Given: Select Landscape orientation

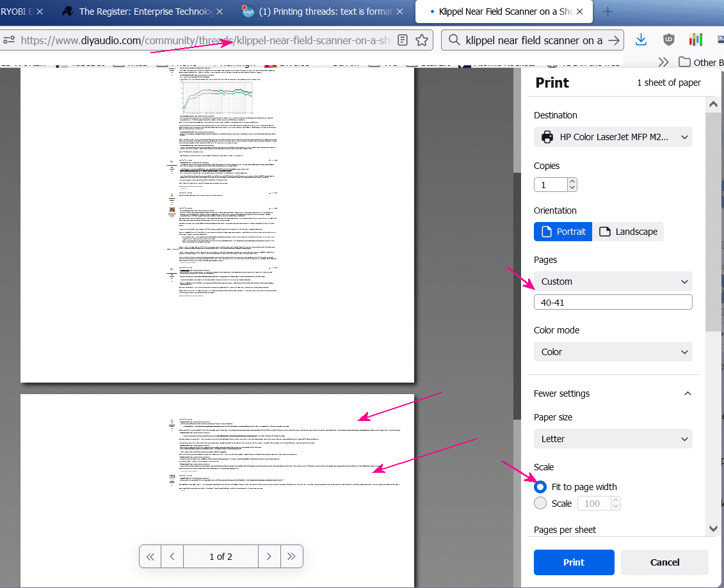Looking at the screenshot, I should 628,232.
